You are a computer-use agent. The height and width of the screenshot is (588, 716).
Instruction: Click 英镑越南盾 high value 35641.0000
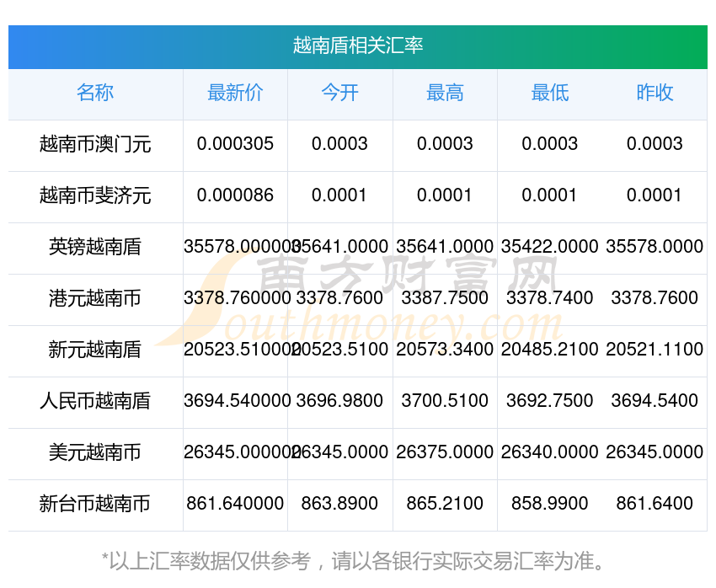coord(445,247)
